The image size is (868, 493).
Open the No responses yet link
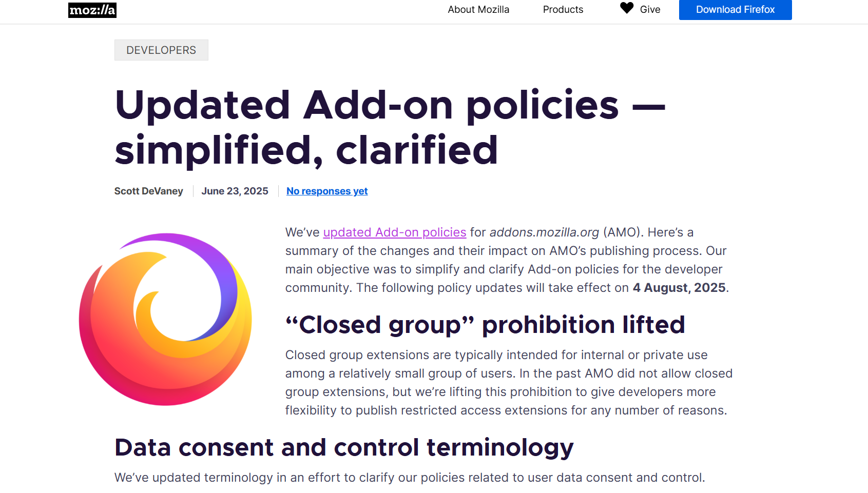[327, 191]
